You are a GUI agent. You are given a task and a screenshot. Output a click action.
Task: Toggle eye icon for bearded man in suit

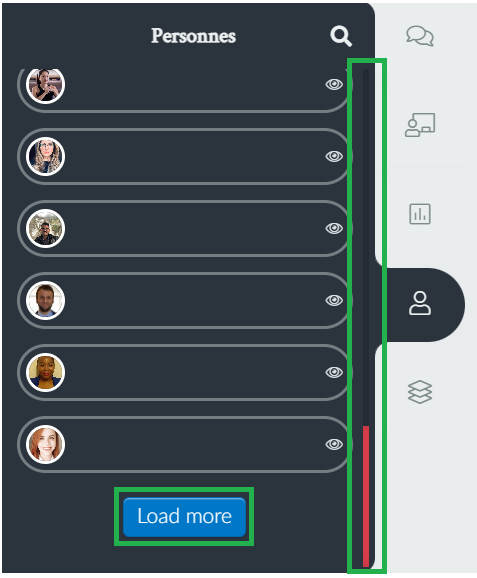[334, 300]
